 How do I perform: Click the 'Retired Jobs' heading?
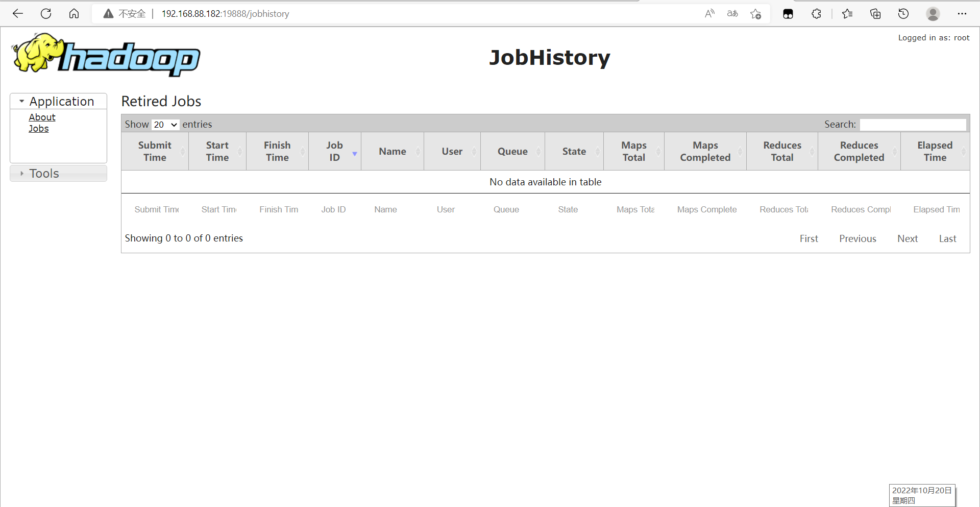click(x=161, y=101)
